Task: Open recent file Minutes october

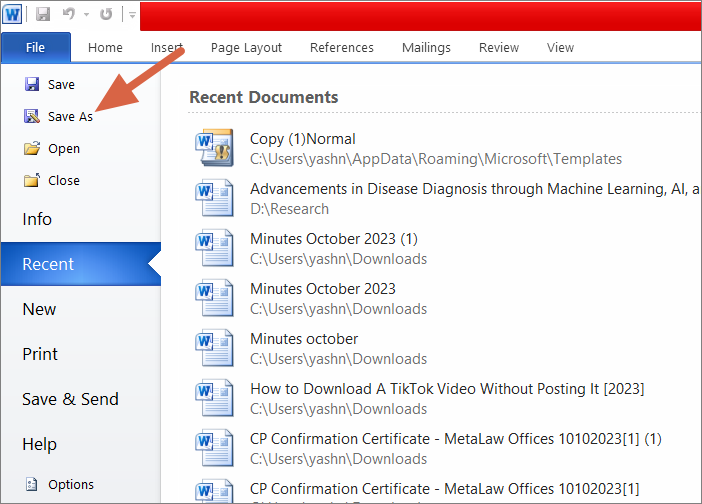Action: [304, 339]
